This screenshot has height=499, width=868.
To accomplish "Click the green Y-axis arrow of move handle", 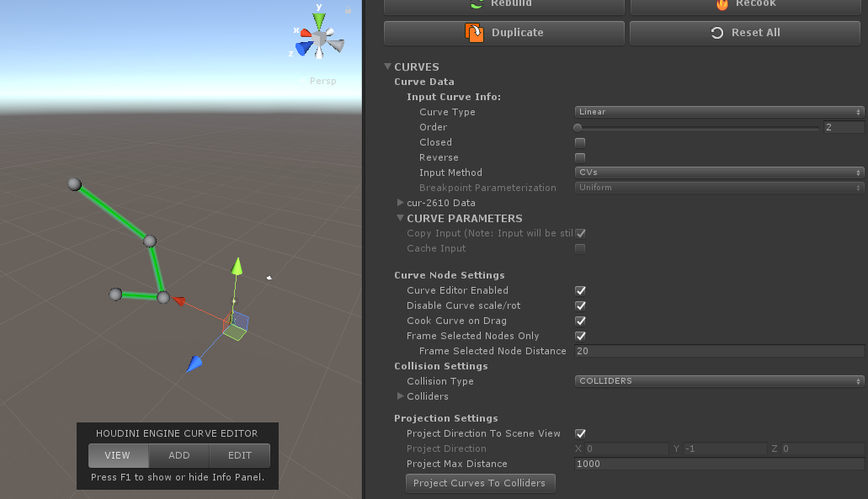I will pyautogui.click(x=237, y=268).
